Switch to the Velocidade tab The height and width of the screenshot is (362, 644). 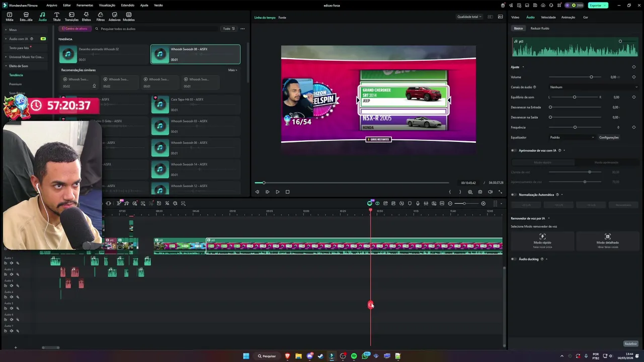tap(548, 17)
